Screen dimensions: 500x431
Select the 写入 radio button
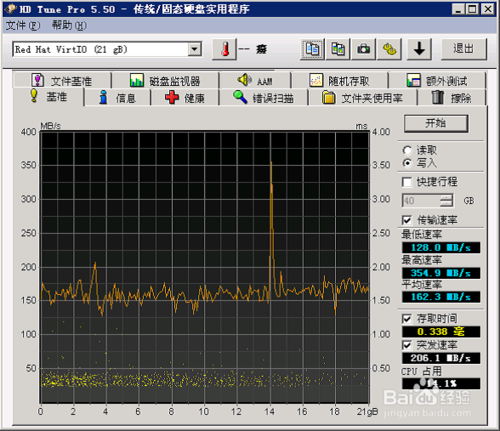[x=407, y=163]
